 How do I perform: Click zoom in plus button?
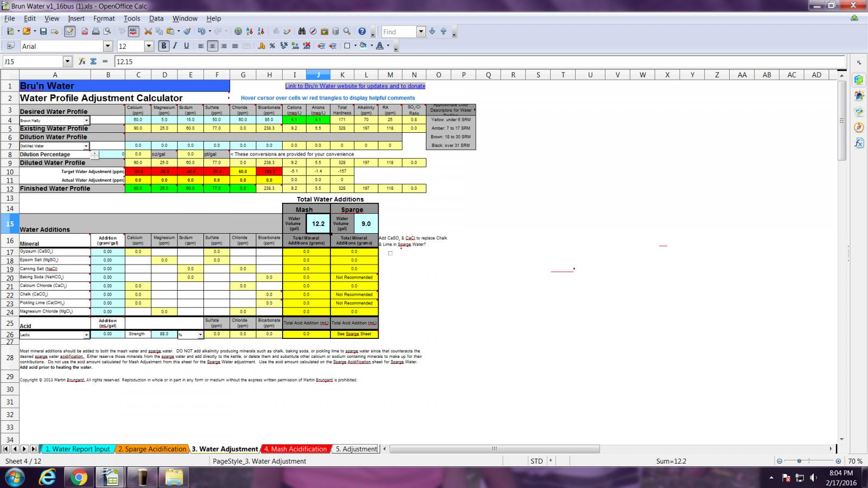click(838, 461)
